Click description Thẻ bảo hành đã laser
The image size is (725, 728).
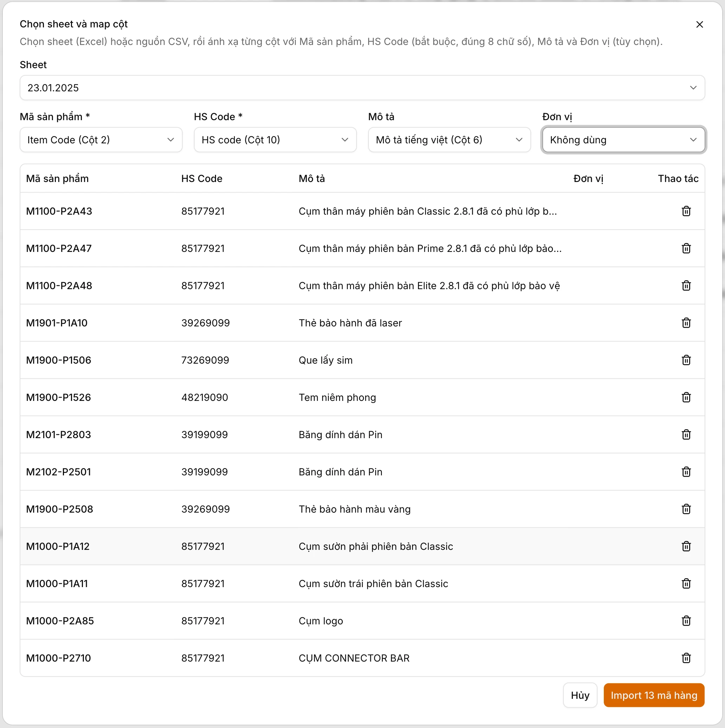click(350, 323)
